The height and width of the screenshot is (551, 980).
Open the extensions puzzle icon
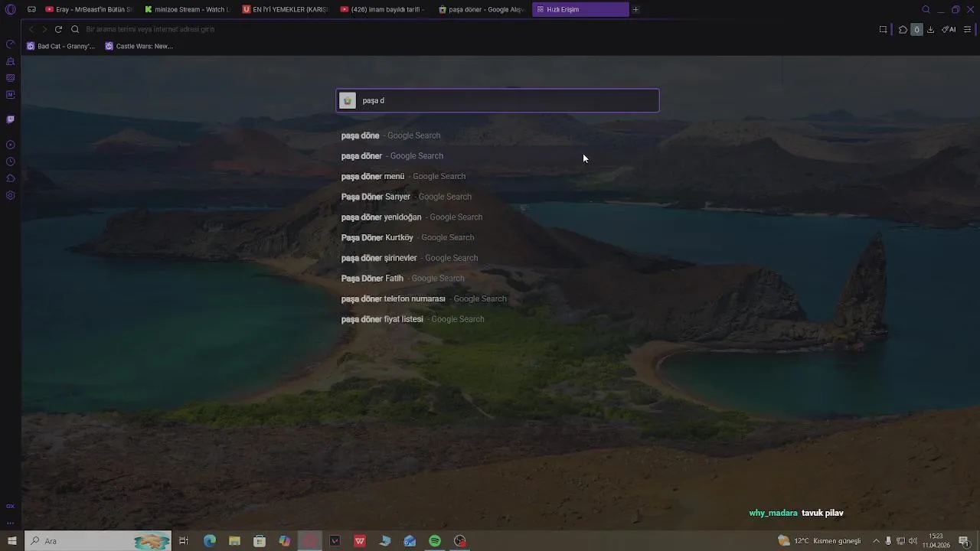pos(903,29)
